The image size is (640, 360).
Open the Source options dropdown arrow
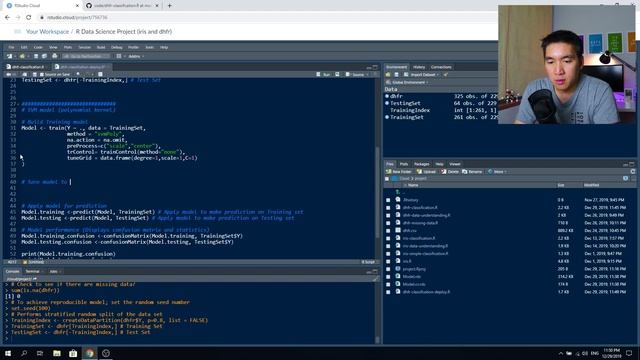coord(367,75)
